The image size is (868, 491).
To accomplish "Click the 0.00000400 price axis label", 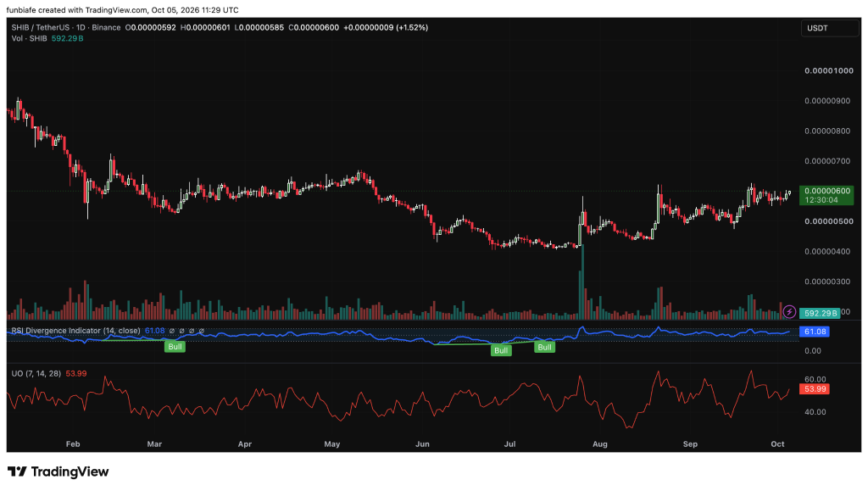I will point(827,251).
